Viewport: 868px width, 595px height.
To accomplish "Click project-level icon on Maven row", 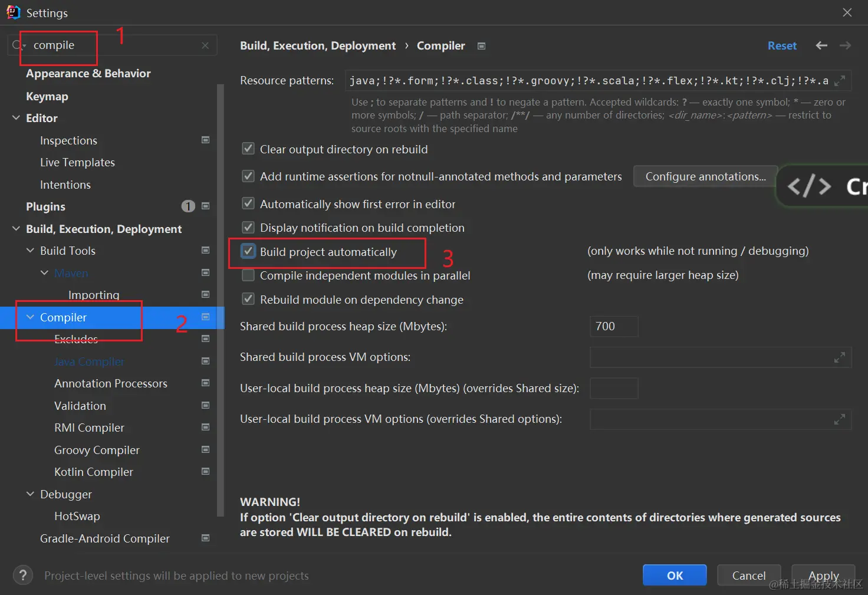I will coord(206,272).
